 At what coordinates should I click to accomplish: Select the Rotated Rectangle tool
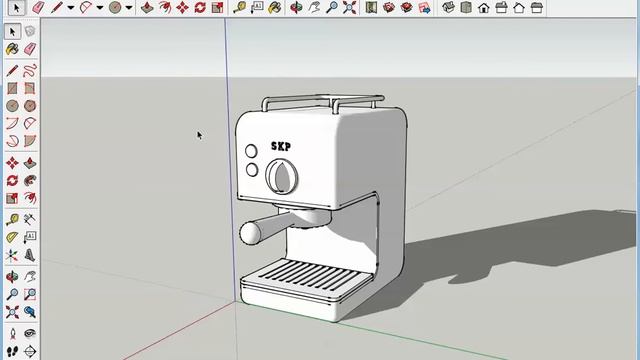(x=30, y=88)
